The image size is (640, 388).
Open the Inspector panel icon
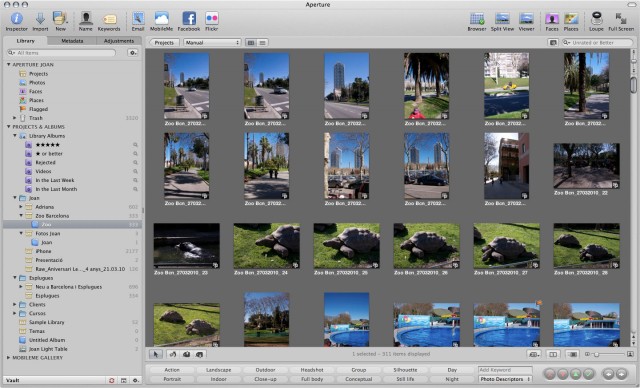pos(16,19)
